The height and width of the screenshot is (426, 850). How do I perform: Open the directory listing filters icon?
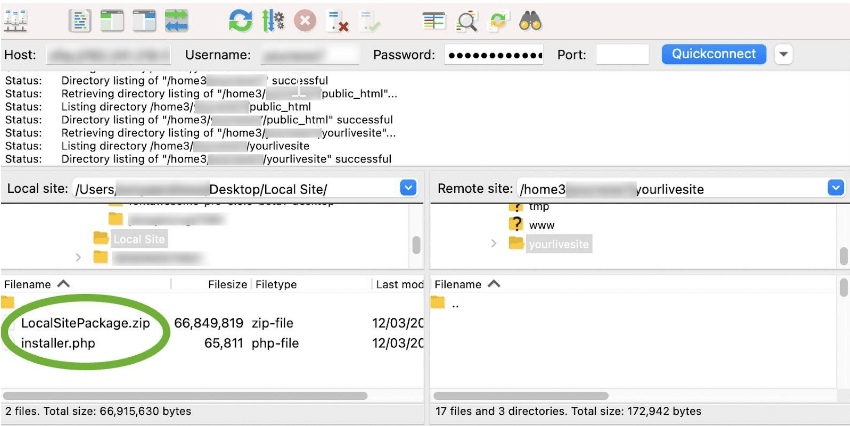pyautogui.click(x=434, y=21)
